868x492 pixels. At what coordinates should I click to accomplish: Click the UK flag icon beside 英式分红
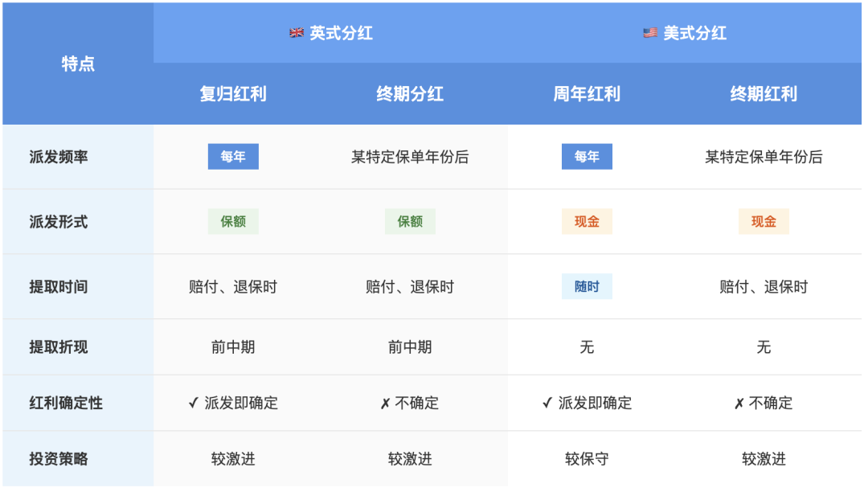tap(297, 33)
